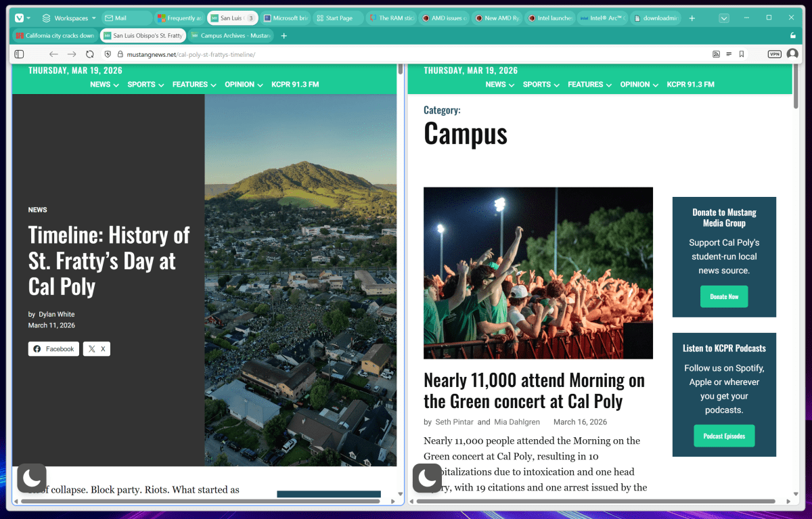
Task: Go back to the previous page
Action: (x=53, y=54)
